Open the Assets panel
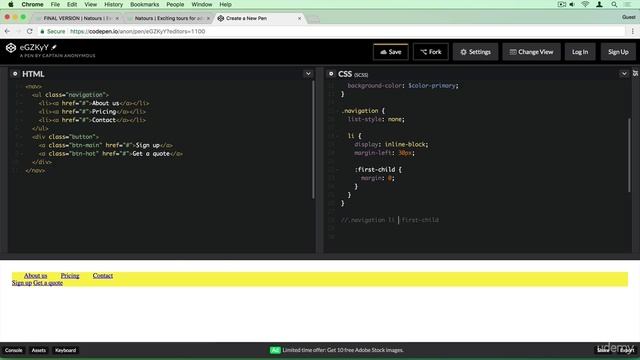 (39, 350)
